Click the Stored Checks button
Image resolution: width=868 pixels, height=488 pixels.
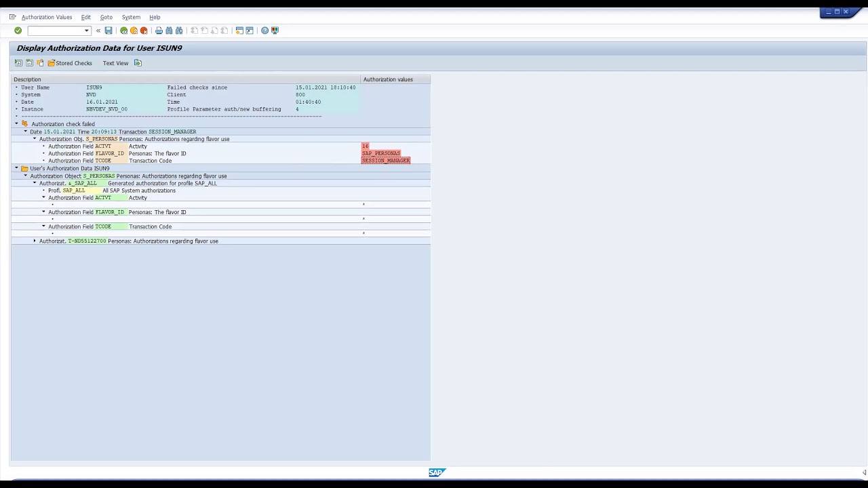coord(70,63)
